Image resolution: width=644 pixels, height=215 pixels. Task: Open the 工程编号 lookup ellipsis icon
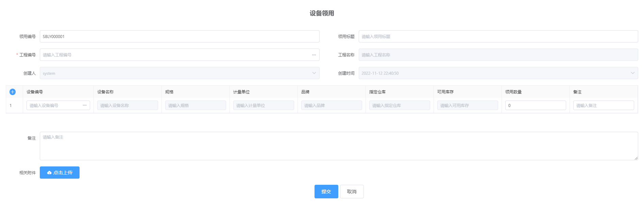click(x=314, y=55)
